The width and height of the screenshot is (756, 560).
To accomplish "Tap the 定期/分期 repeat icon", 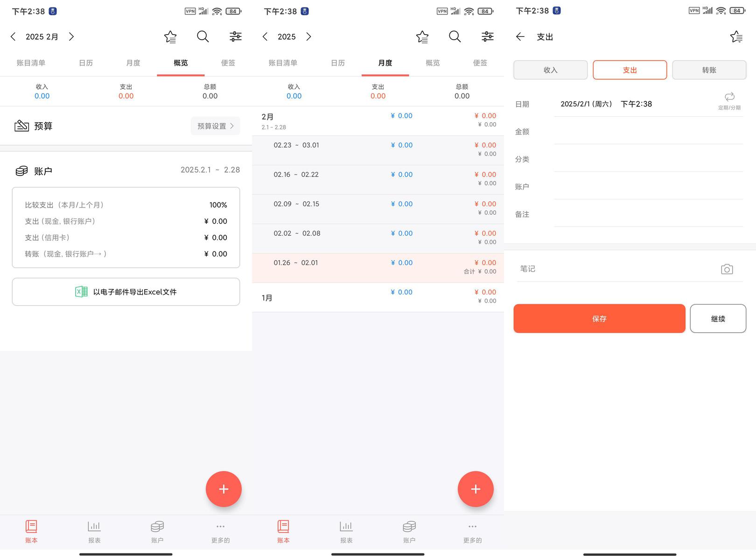I will coord(729,97).
